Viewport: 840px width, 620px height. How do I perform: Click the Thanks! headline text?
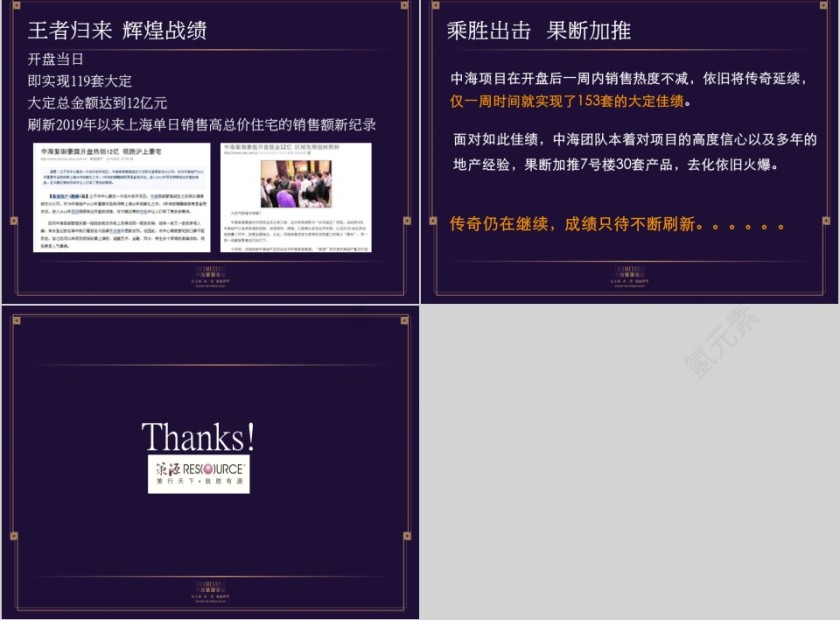tap(197, 436)
